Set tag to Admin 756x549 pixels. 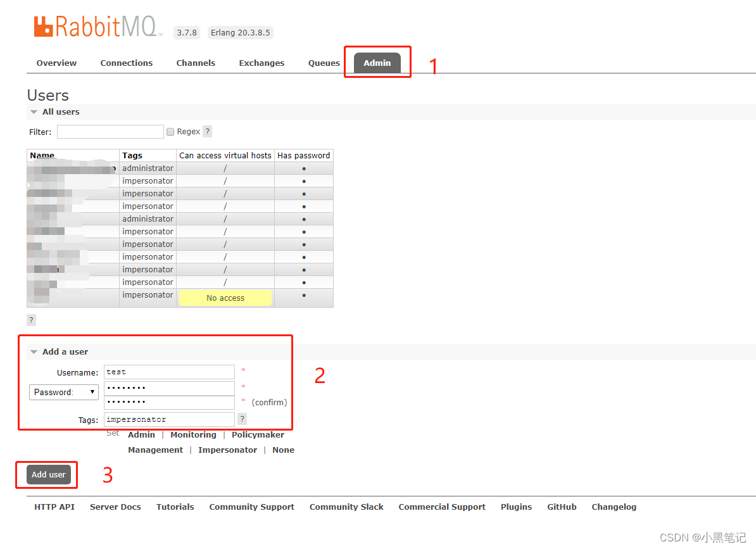[141, 435]
